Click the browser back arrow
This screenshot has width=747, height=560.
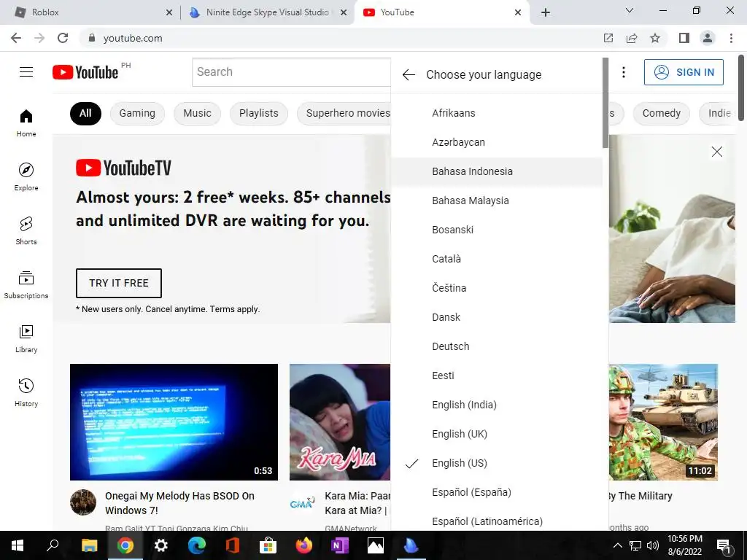tap(16, 38)
